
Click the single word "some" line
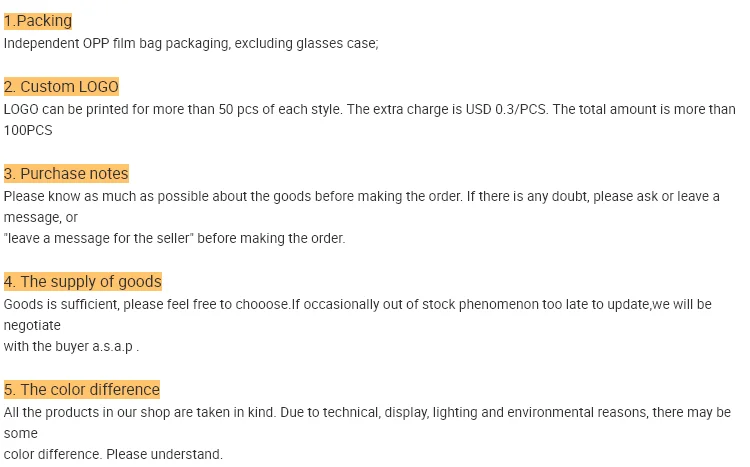pyautogui.click(x=20, y=433)
